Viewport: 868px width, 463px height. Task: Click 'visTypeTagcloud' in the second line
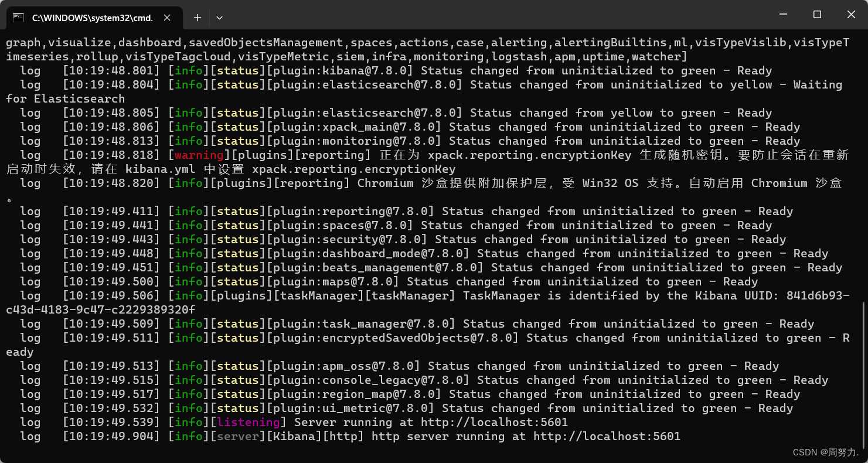coord(177,57)
